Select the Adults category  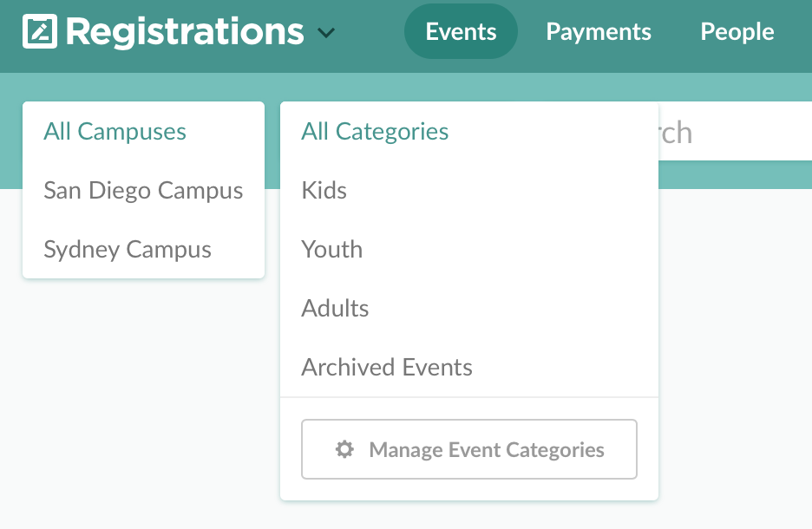tap(335, 309)
